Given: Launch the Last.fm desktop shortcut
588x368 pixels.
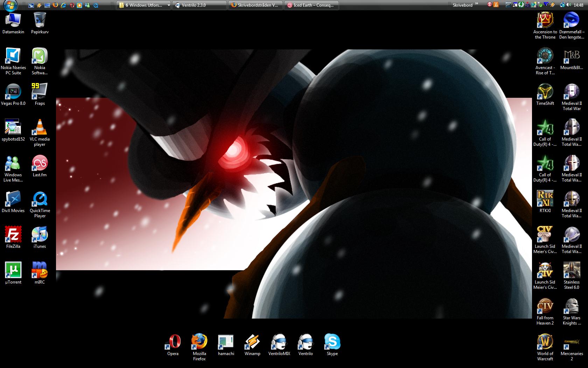Looking at the screenshot, I should (40, 166).
